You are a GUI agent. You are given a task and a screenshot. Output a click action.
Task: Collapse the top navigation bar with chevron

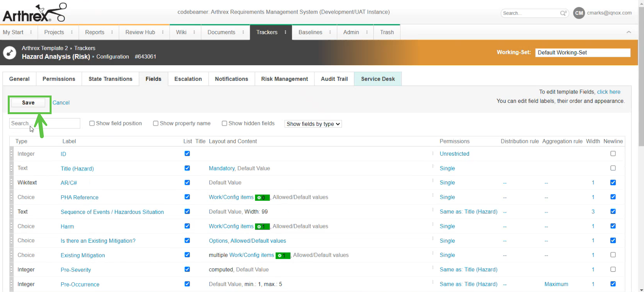point(628,32)
